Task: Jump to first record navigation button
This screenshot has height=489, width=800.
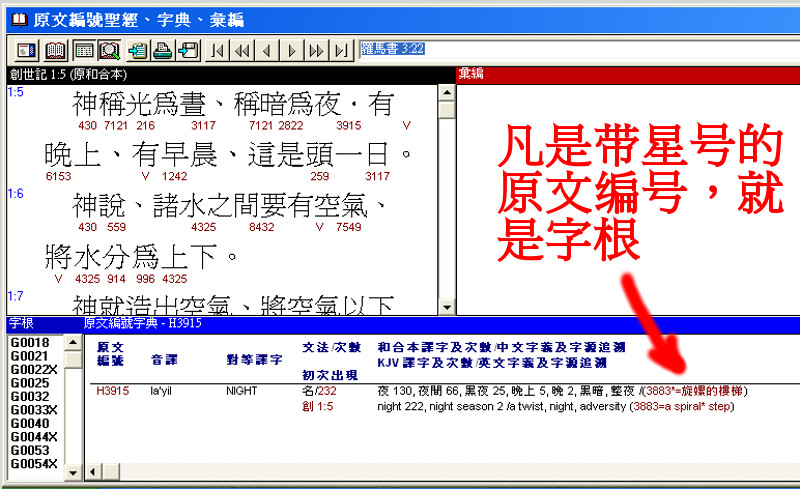Action: click(x=217, y=50)
